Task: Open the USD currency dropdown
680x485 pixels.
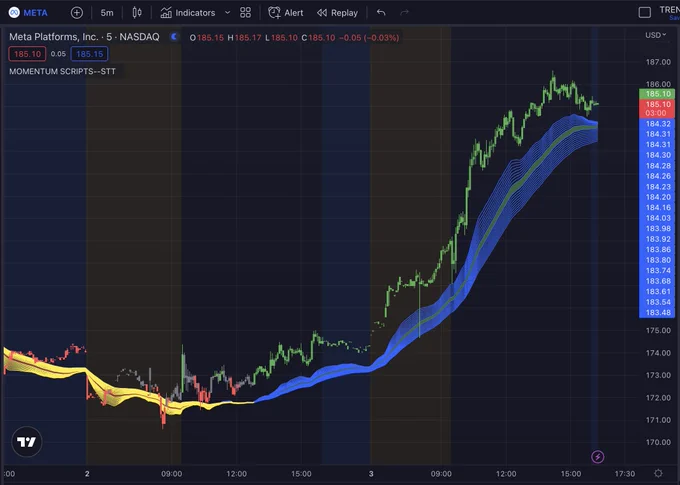Action: pos(655,35)
